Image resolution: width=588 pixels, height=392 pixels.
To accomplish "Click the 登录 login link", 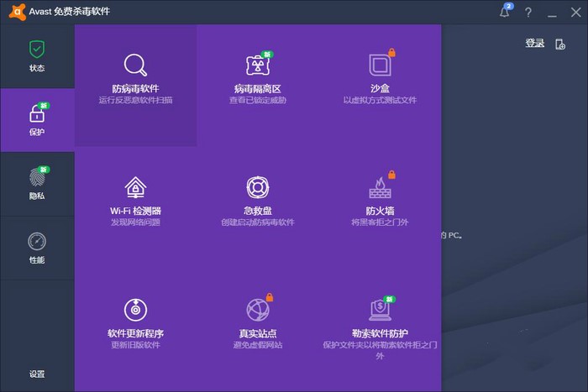I will pos(534,44).
